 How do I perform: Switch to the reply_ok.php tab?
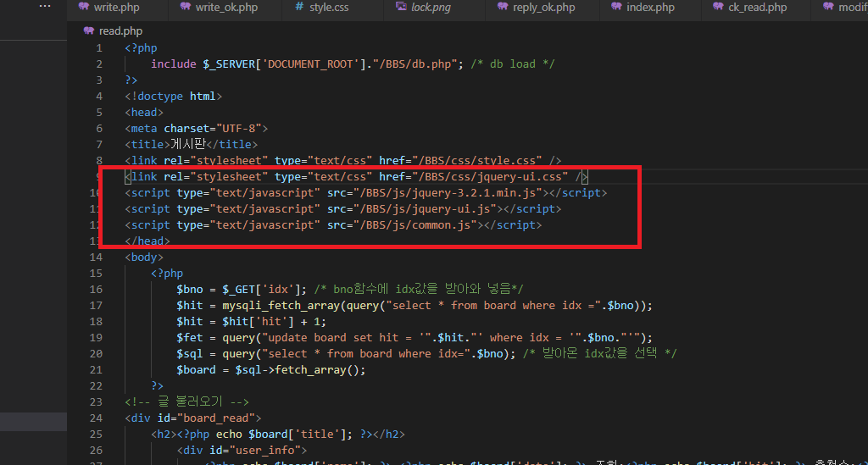coord(543,8)
